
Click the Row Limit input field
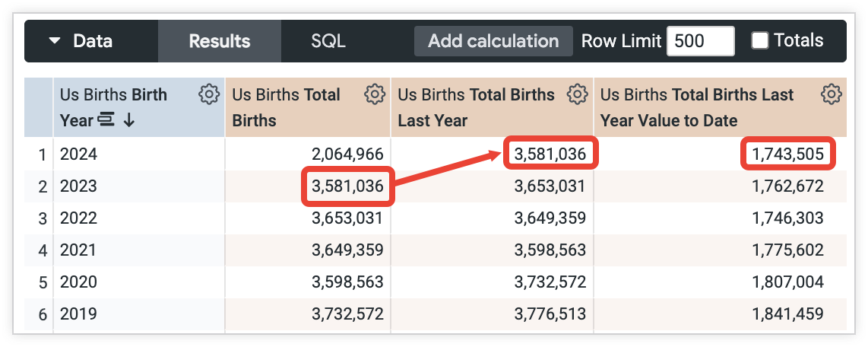click(x=699, y=41)
